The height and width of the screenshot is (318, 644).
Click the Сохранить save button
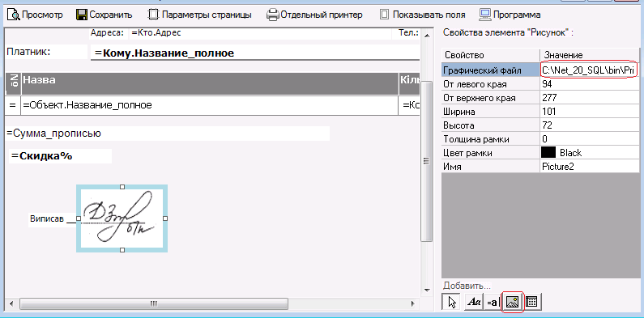coord(104,15)
